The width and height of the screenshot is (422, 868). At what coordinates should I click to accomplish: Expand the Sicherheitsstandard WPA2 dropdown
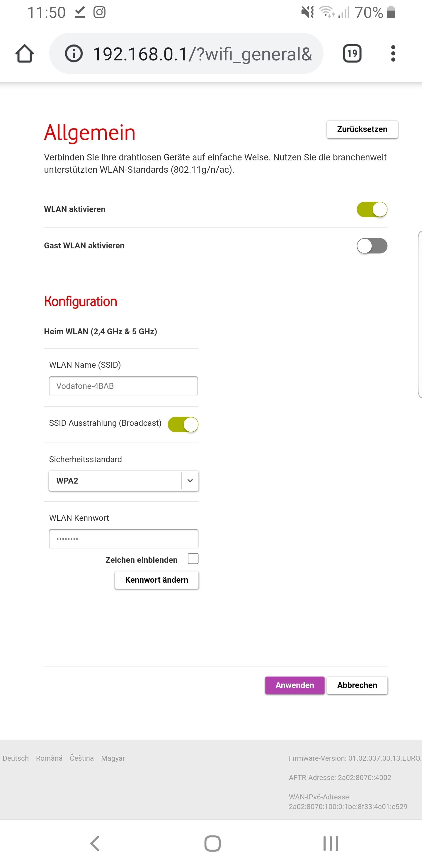[124, 481]
